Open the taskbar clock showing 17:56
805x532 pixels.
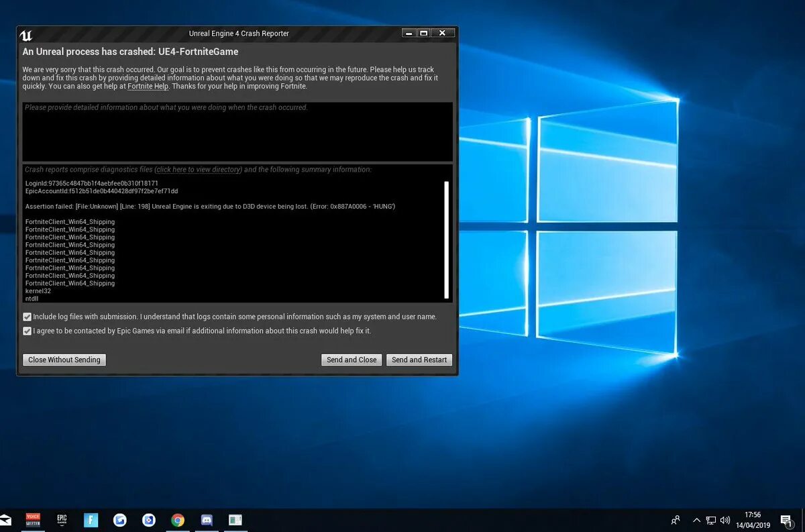pyautogui.click(x=753, y=520)
